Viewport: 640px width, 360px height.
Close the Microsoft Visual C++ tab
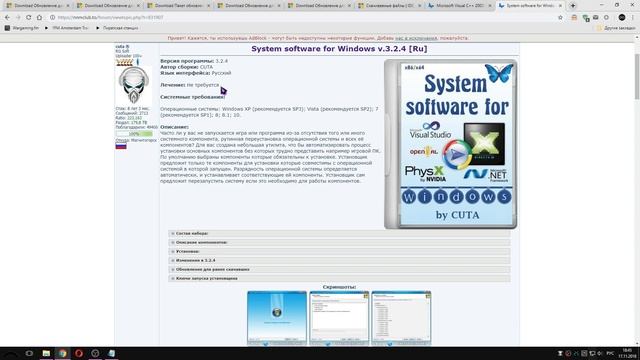pos(490,6)
